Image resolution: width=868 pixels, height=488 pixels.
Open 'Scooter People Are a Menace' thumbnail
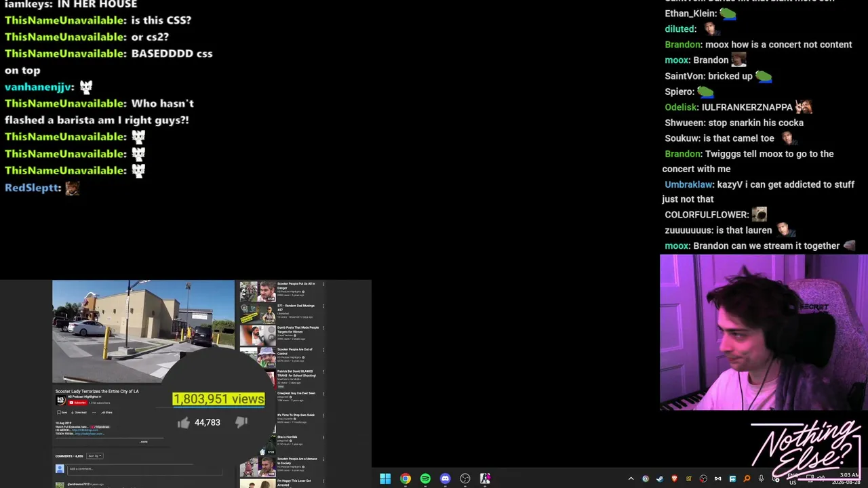coord(258,467)
